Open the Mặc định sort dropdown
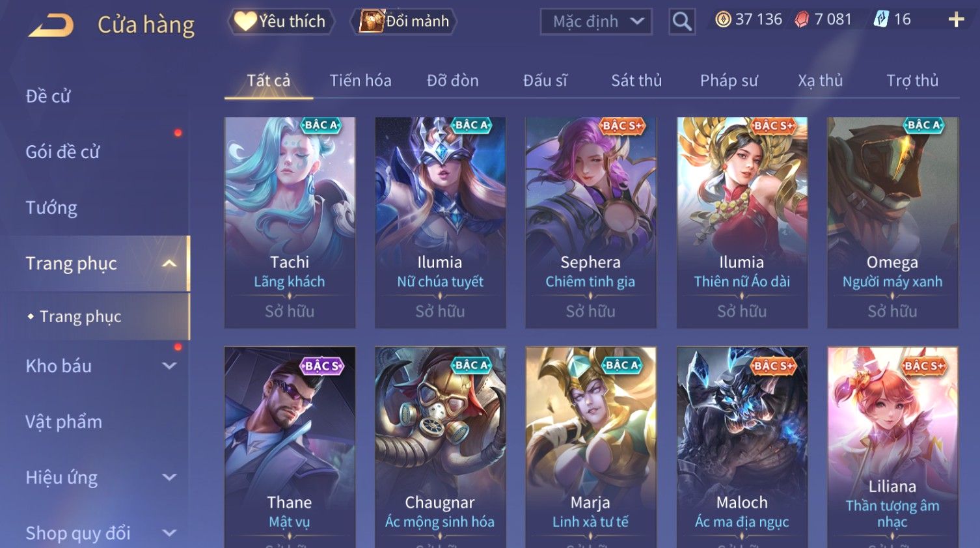980x548 pixels. coord(595,21)
